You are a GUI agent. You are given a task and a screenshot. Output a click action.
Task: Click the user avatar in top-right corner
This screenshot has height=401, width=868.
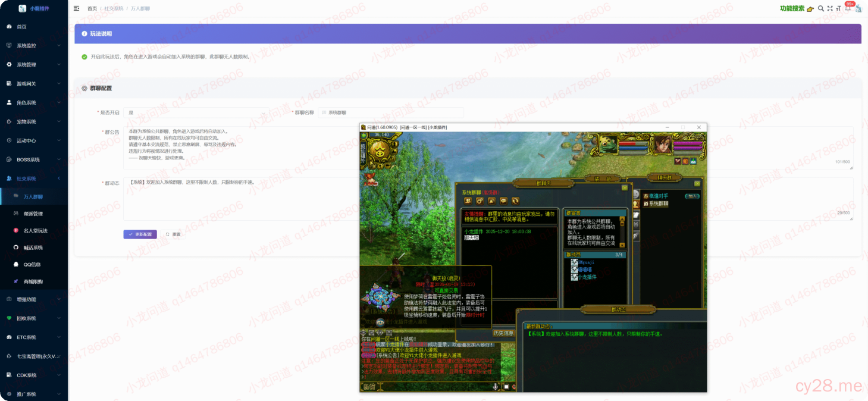[x=858, y=8]
